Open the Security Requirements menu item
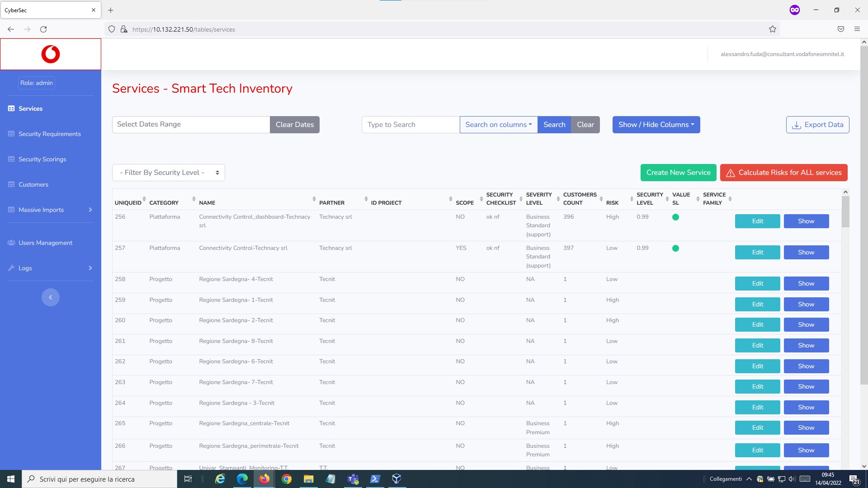Viewport: 868px width, 488px height. (50, 134)
